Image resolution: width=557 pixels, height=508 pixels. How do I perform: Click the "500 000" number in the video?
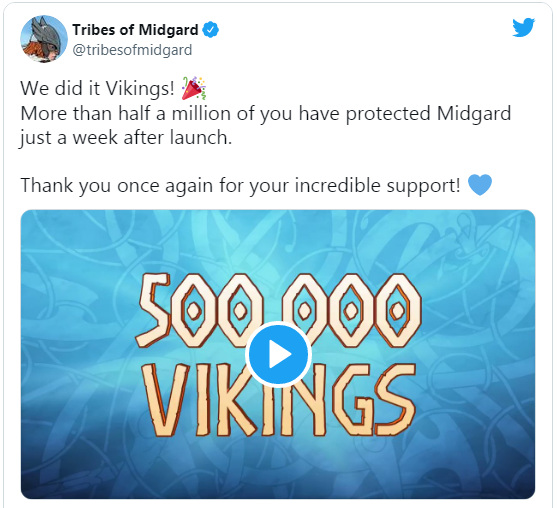click(278, 310)
